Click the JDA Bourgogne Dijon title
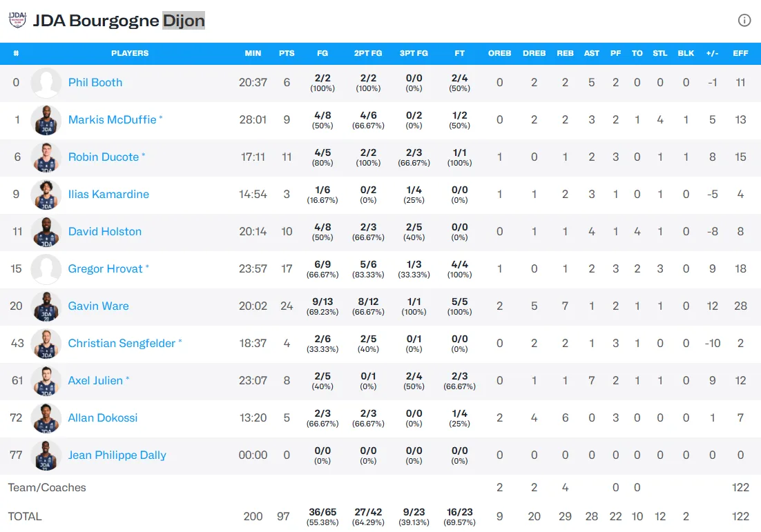 pos(119,21)
